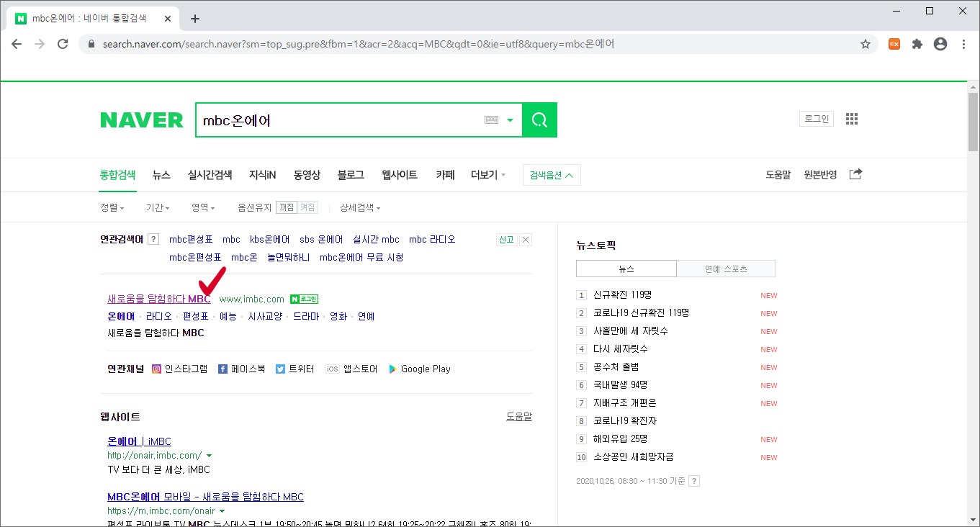
Task: Click news topic 소상공인 새희망자금
Action: pyautogui.click(x=634, y=456)
